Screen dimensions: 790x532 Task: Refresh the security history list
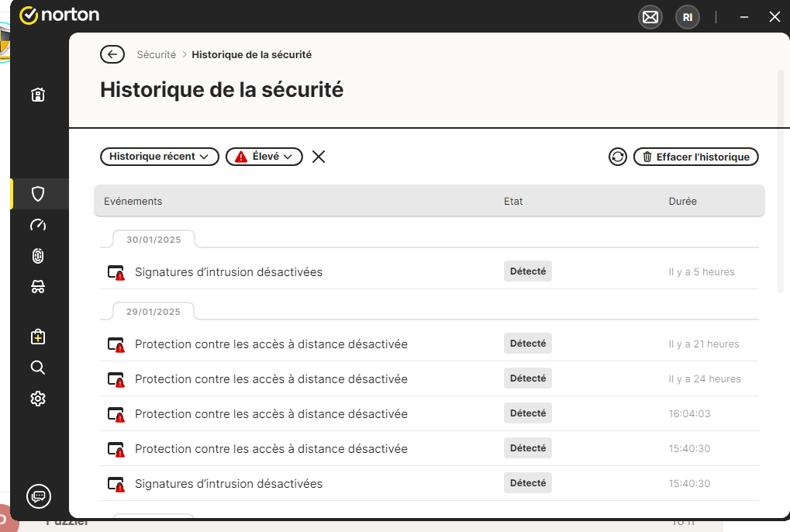(x=617, y=156)
